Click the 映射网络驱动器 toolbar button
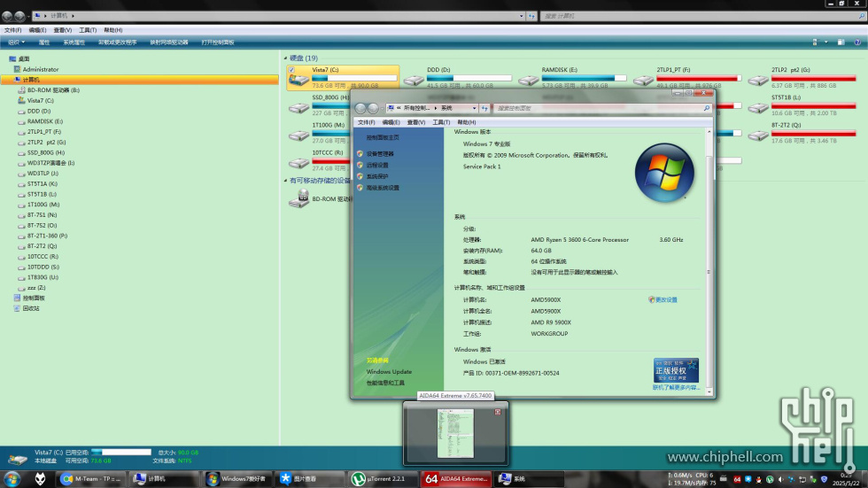This screenshot has height=488, width=868. pos(169,42)
